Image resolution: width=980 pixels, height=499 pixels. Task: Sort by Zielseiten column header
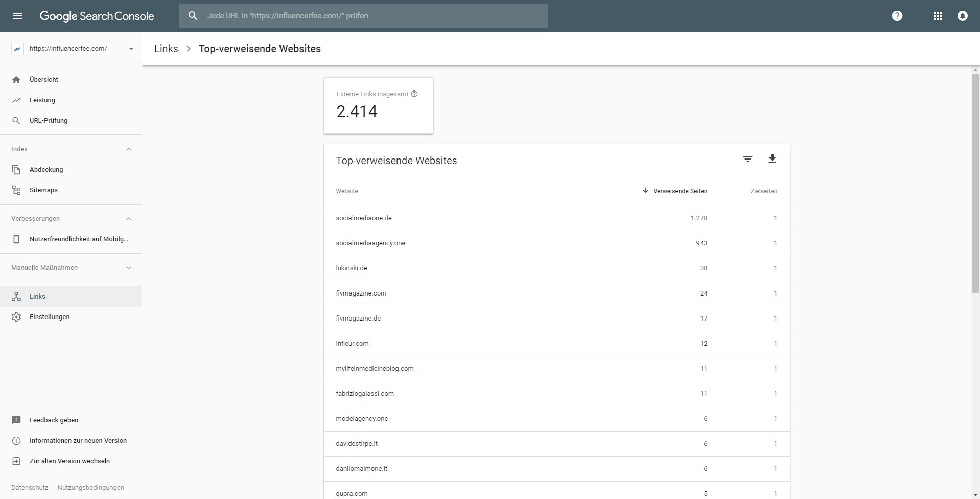coord(763,191)
